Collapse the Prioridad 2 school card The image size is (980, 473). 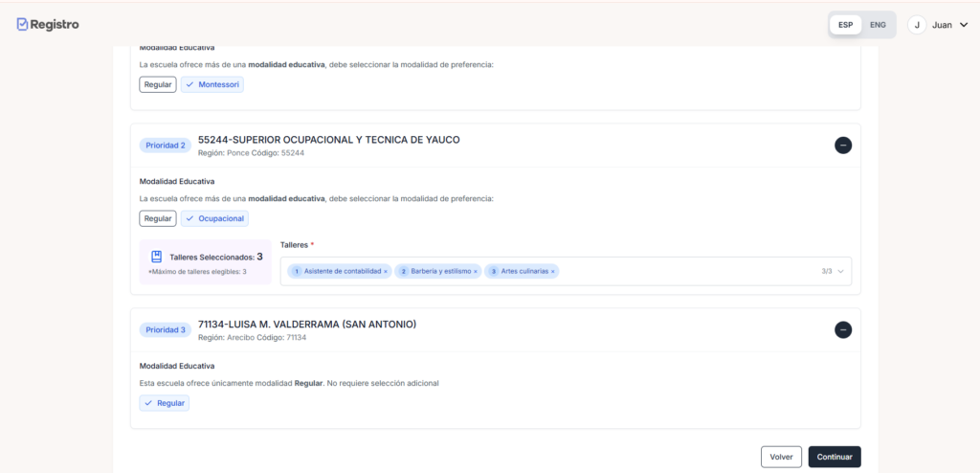pyautogui.click(x=842, y=146)
